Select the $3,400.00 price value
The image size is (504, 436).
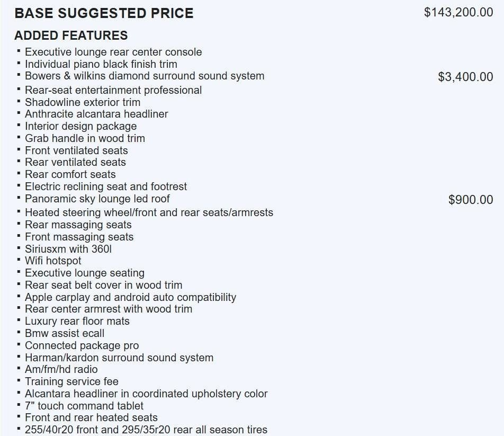(465, 77)
